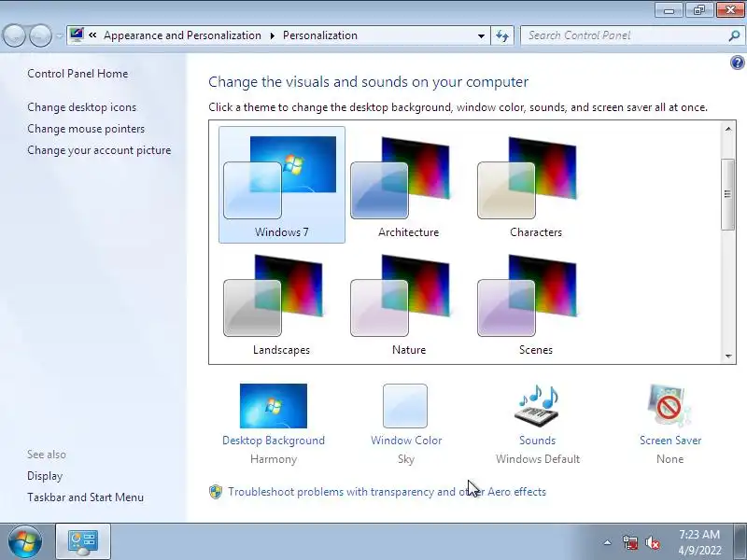Open the recent pages dropdown arrow
The image size is (747, 560).
tap(60, 36)
